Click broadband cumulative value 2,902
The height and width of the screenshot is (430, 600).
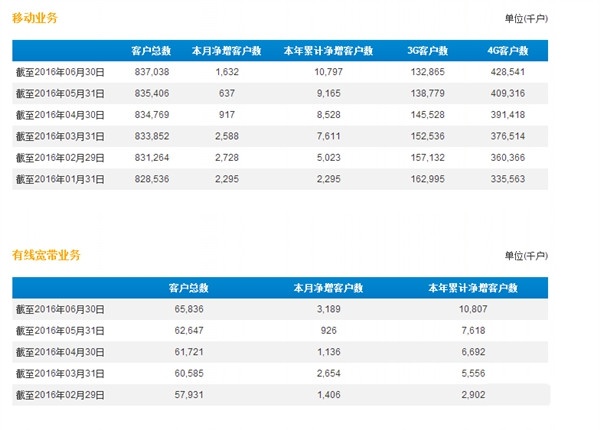coord(473,395)
